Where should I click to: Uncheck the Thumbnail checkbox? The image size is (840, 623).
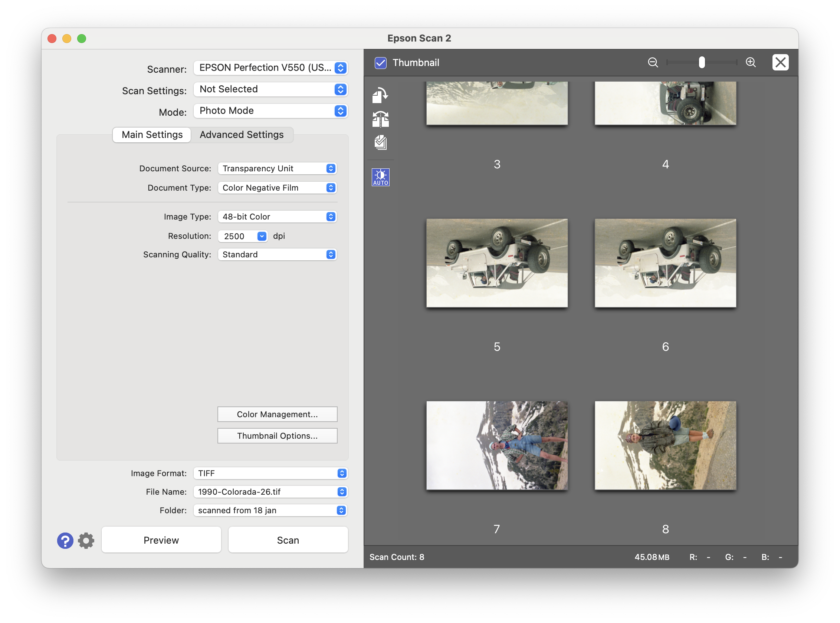(380, 63)
